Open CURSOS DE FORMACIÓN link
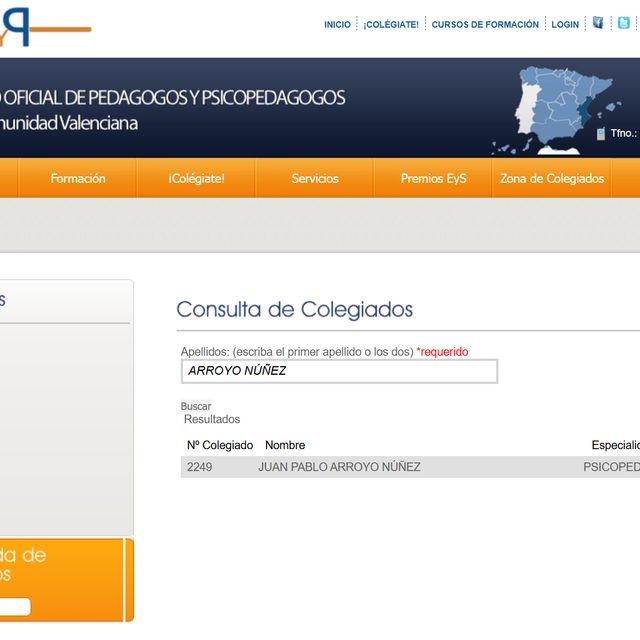 click(485, 24)
